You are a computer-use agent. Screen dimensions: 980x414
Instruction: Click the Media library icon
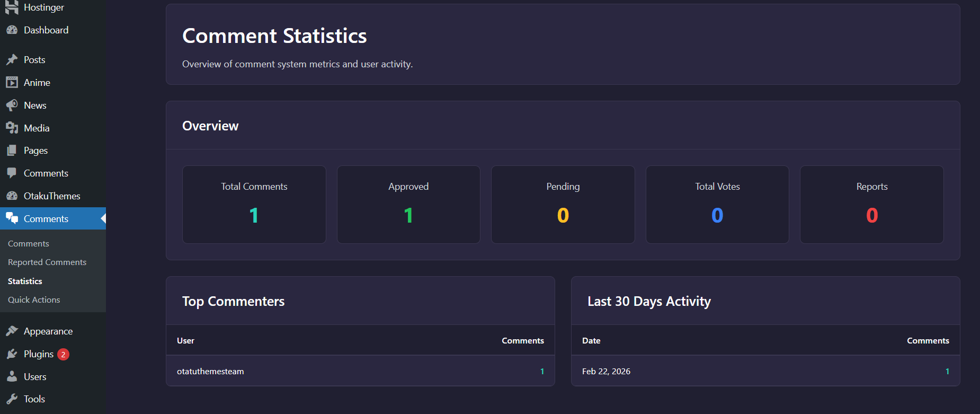(x=12, y=128)
